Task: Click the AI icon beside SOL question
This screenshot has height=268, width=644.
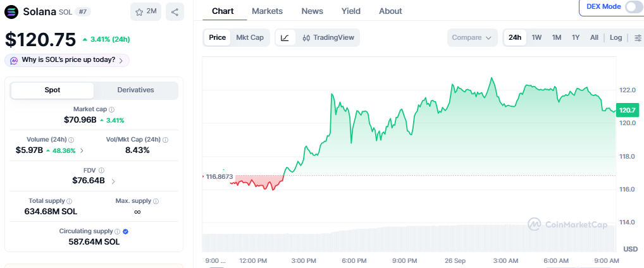Action: (x=14, y=60)
